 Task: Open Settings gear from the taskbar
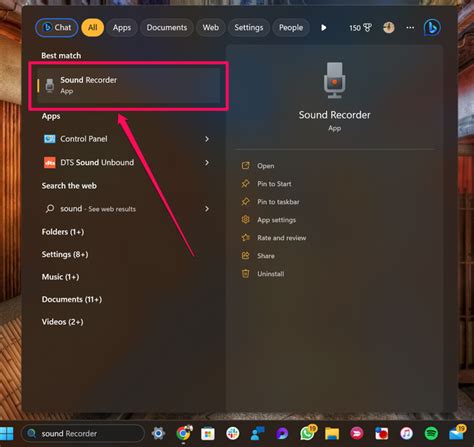point(158,434)
